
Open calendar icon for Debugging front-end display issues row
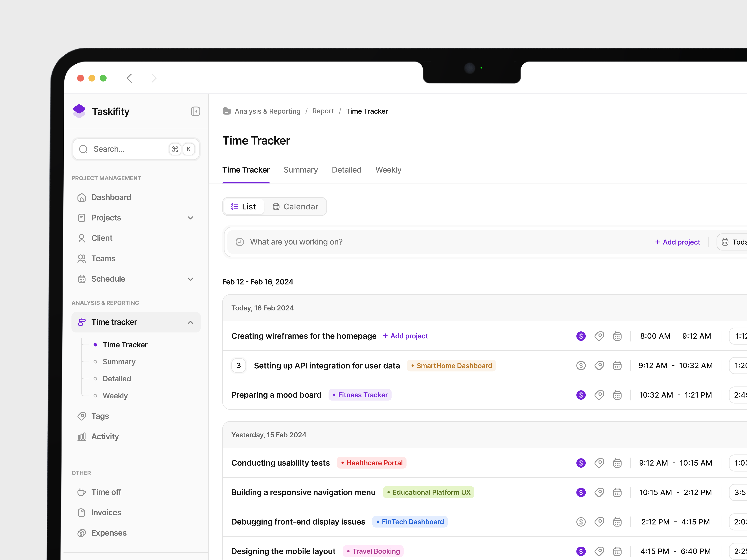pos(617,522)
